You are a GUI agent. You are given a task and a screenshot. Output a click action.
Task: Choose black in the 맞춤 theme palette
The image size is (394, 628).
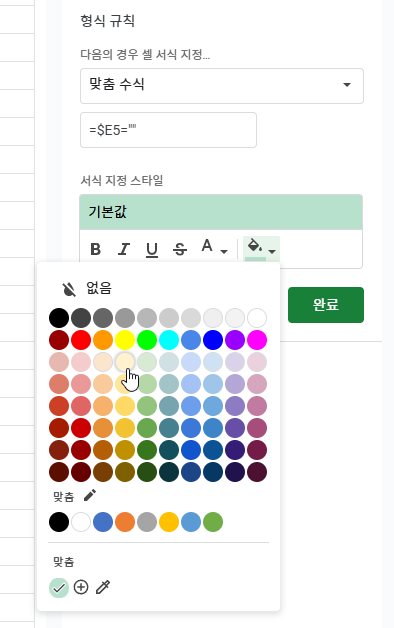pos(59,522)
